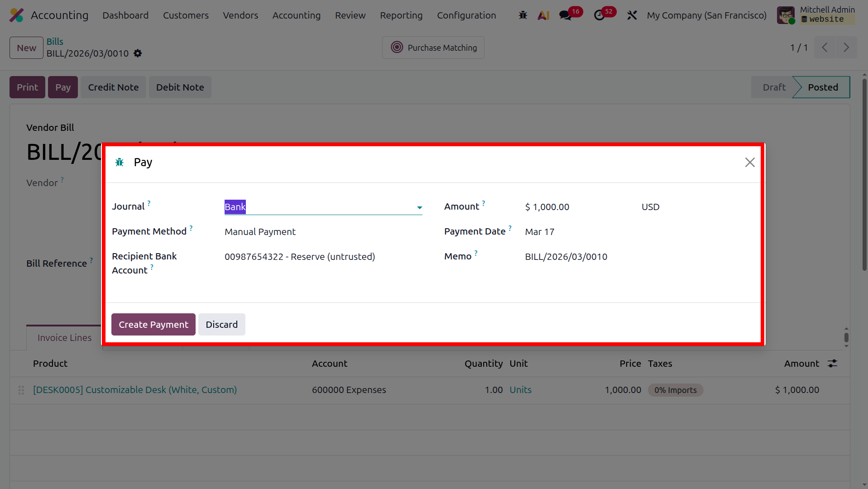
Task: Click the bug icon in the Pay dialog header
Action: point(120,162)
